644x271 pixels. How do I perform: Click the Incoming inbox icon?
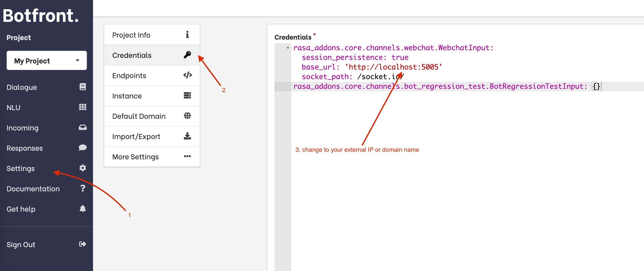coord(83,127)
